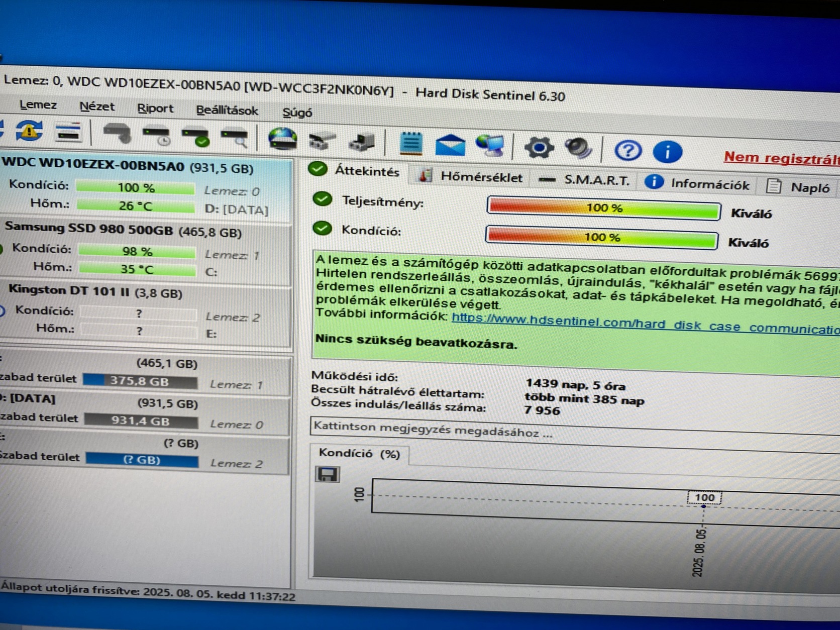Select the Kondíció (%) chart tab
This screenshot has height=630, width=840.
click(360, 454)
